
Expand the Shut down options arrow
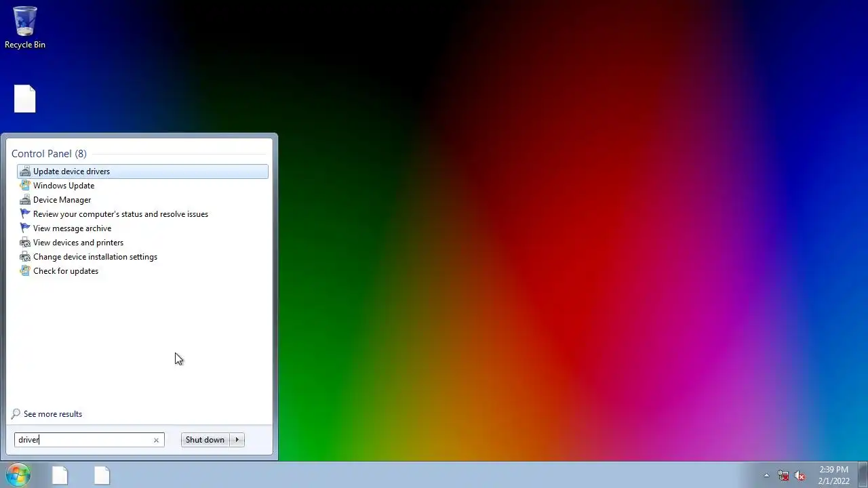(237, 440)
